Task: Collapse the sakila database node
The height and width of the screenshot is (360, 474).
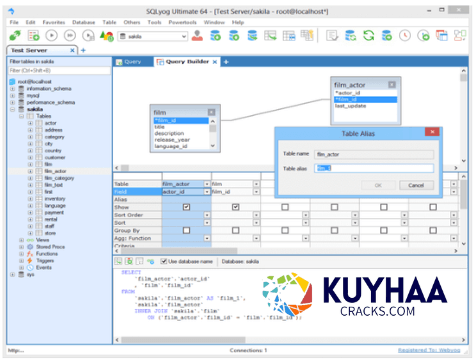Action: coord(12,109)
